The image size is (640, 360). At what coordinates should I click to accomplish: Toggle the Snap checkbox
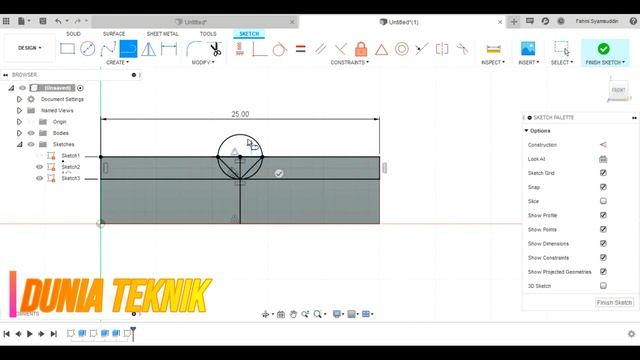click(603, 187)
